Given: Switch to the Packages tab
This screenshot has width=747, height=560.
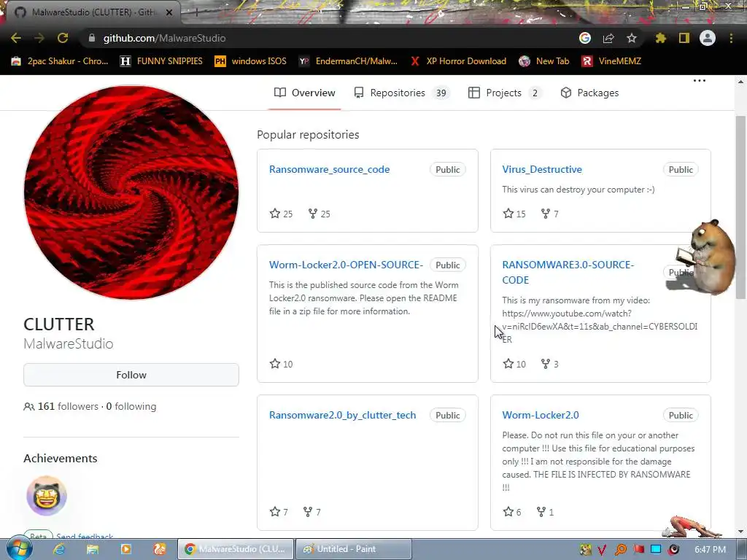Looking at the screenshot, I should (589, 93).
